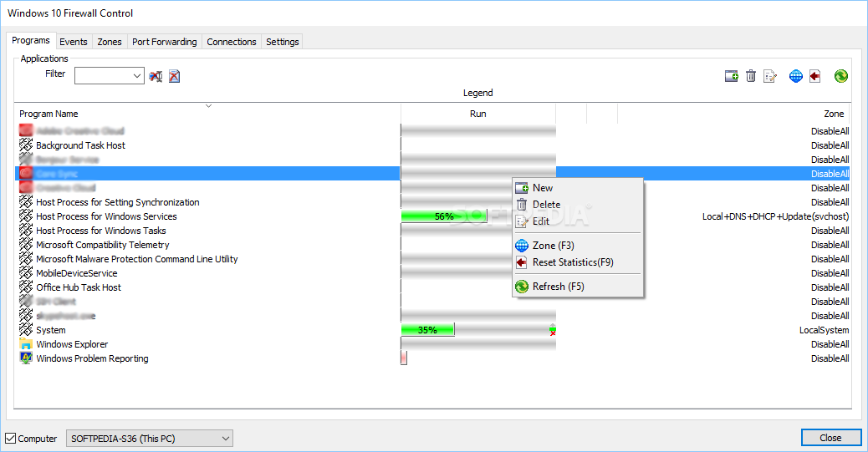Click the Run column header
The image size is (868, 452).
(477, 114)
